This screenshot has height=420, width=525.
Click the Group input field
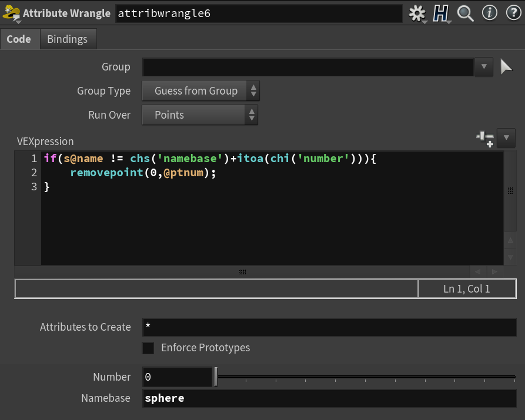click(309, 67)
